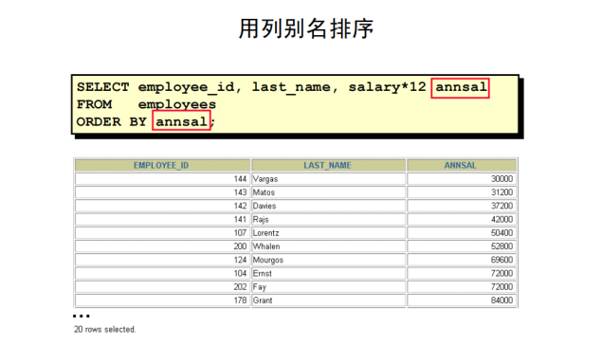602x364 pixels.
Task: Select employee ID cell 104
Action: (x=162, y=273)
